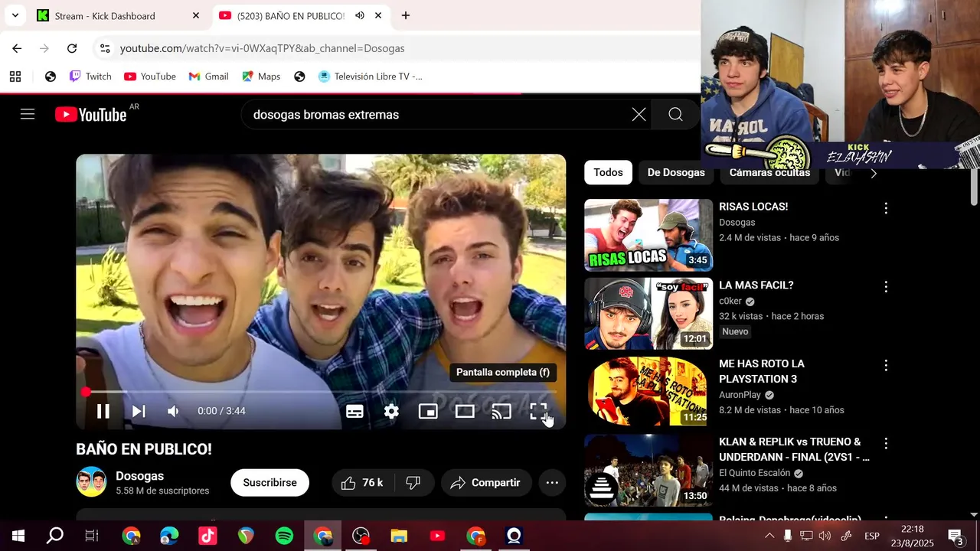Launch Spotify from taskbar
Viewport: 980px width, 551px height.
(x=284, y=536)
